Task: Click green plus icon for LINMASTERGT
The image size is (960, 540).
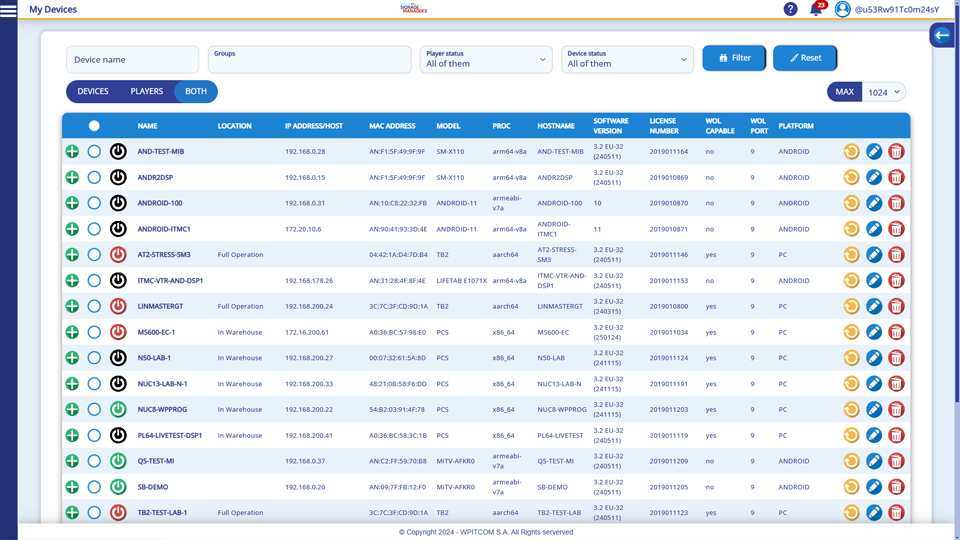Action: coord(72,306)
